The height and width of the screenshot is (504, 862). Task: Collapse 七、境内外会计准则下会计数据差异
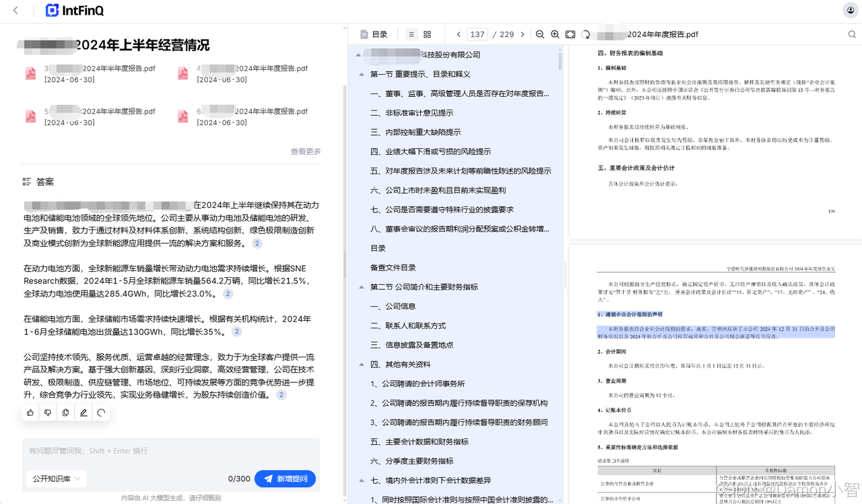coord(362,480)
